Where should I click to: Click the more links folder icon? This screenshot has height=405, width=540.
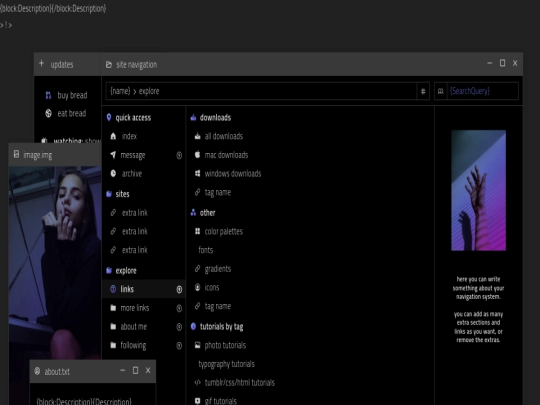tap(113, 308)
